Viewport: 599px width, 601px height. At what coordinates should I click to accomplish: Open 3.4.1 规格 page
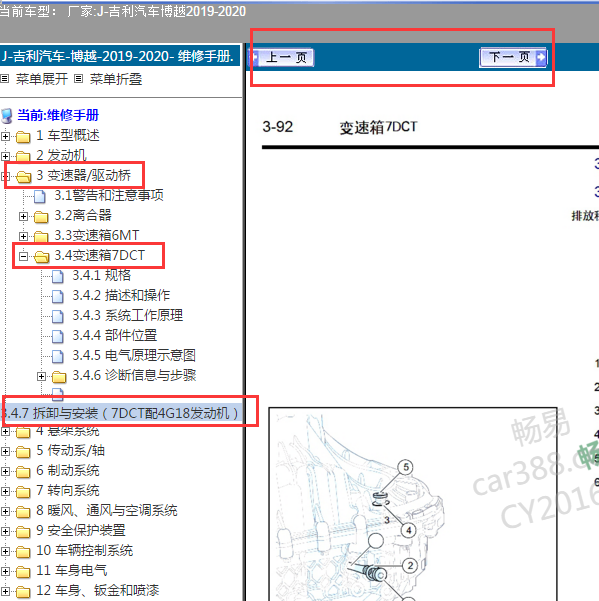[102, 275]
